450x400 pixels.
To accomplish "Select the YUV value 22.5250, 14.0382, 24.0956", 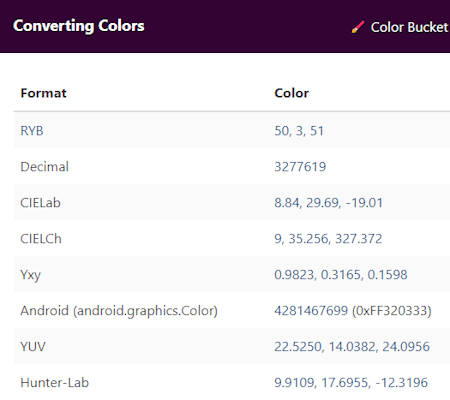I will click(x=352, y=347).
